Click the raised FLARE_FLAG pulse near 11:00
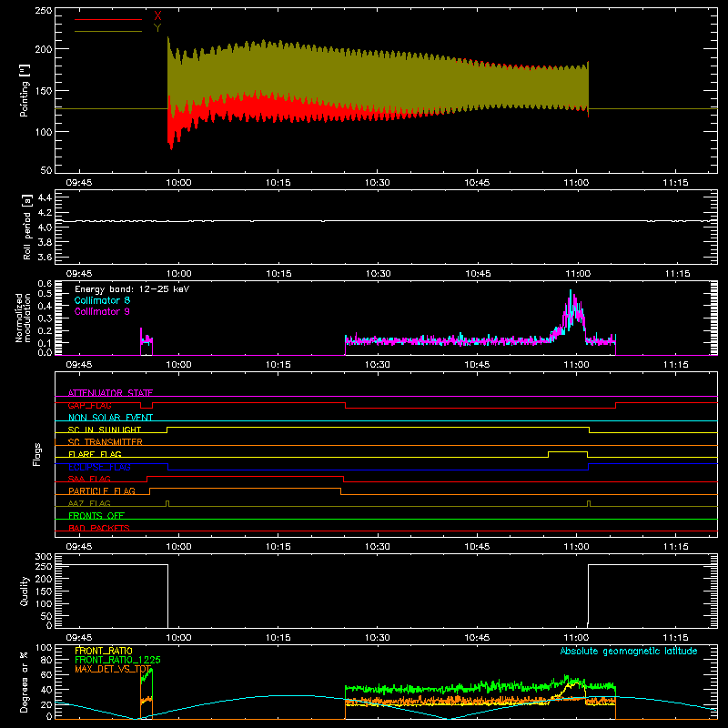 (568, 451)
